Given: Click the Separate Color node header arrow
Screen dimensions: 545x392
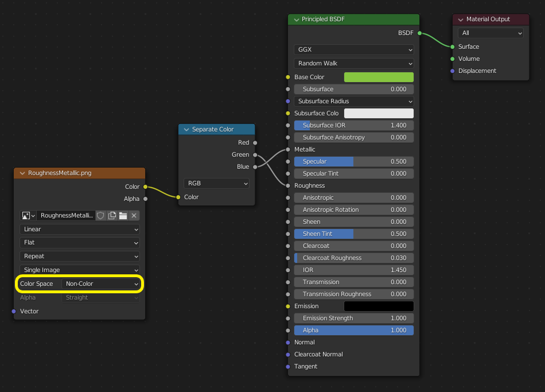Looking at the screenshot, I should click(x=185, y=129).
